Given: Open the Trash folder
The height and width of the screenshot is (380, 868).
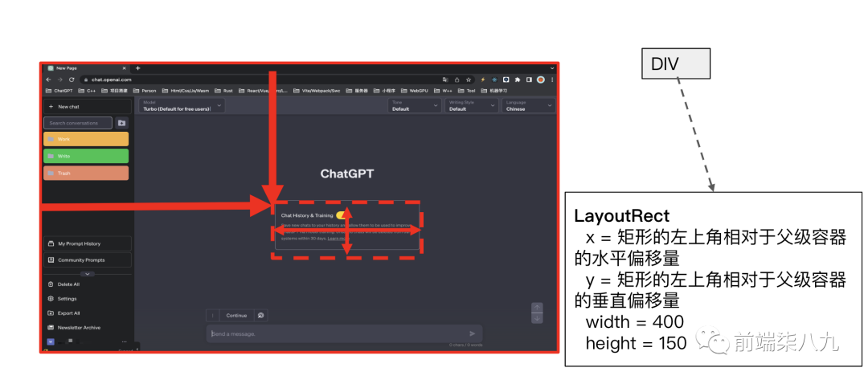Looking at the screenshot, I should point(86,174).
